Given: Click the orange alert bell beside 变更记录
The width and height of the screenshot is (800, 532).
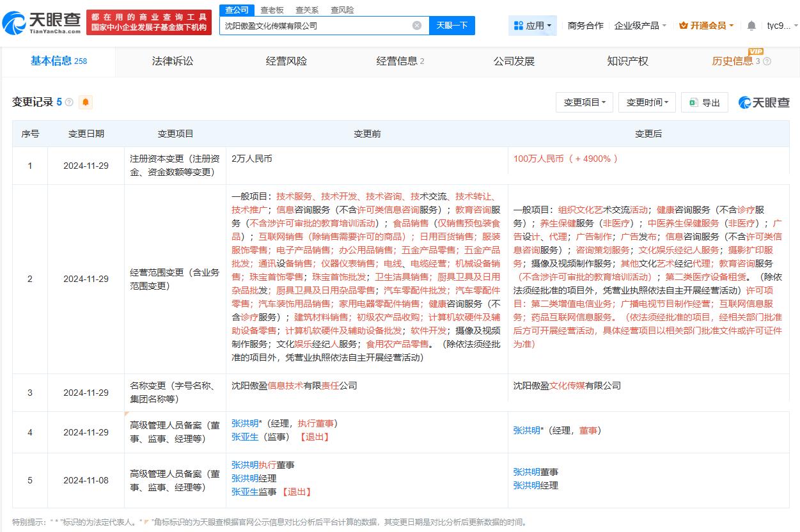Looking at the screenshot, I should click(86, 102).
